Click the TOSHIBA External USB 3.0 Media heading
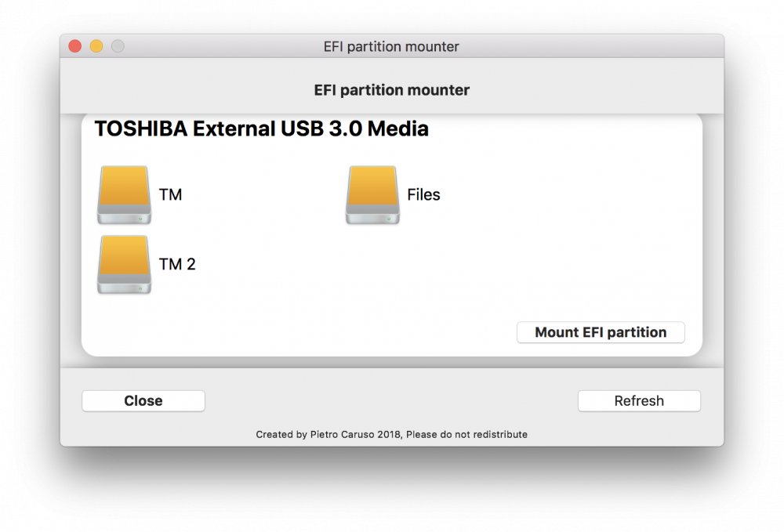Image resolution: width=784 pixels, height=532 pixels. [x=262, y=128]
